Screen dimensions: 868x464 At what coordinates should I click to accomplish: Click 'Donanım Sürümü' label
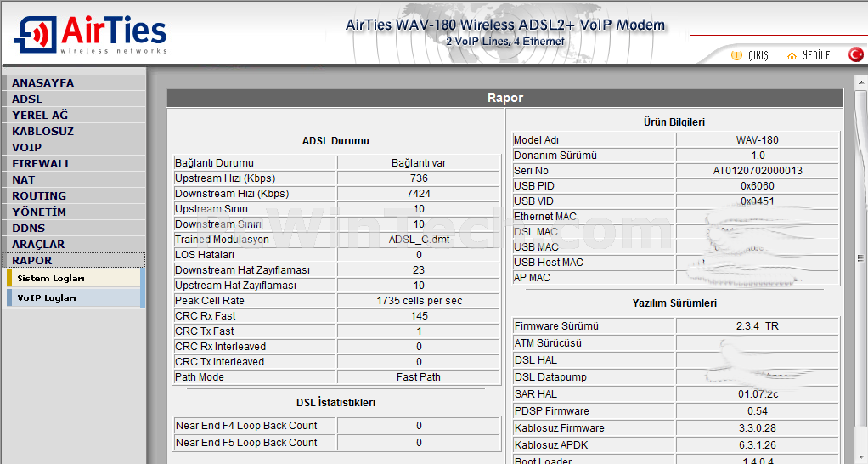(555, 156)
